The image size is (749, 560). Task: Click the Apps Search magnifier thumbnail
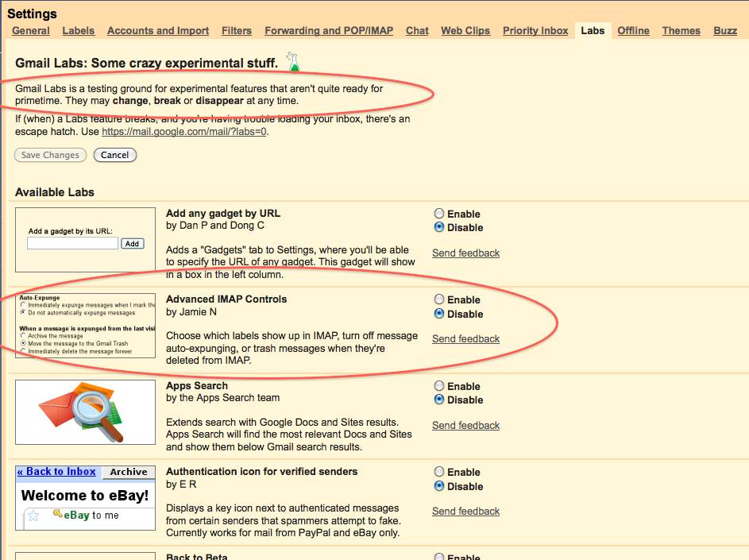point(85,412)
